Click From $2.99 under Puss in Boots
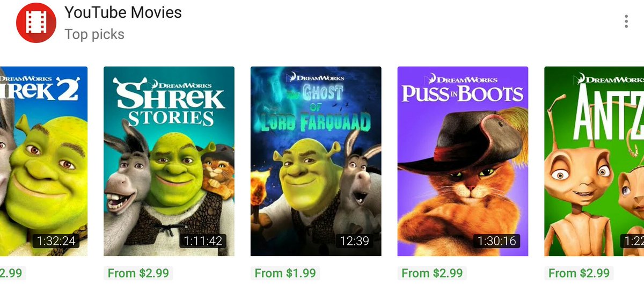Viewport: 644px width, 284px height. [x=432, y=273]
